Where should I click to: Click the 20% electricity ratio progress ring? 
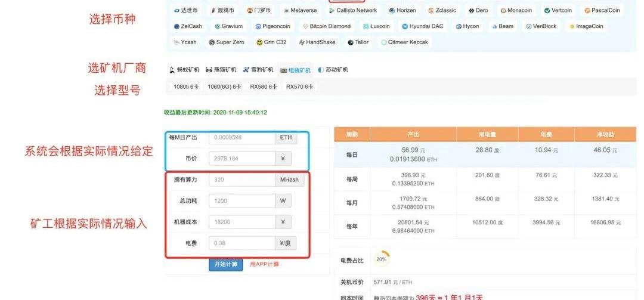382,259
